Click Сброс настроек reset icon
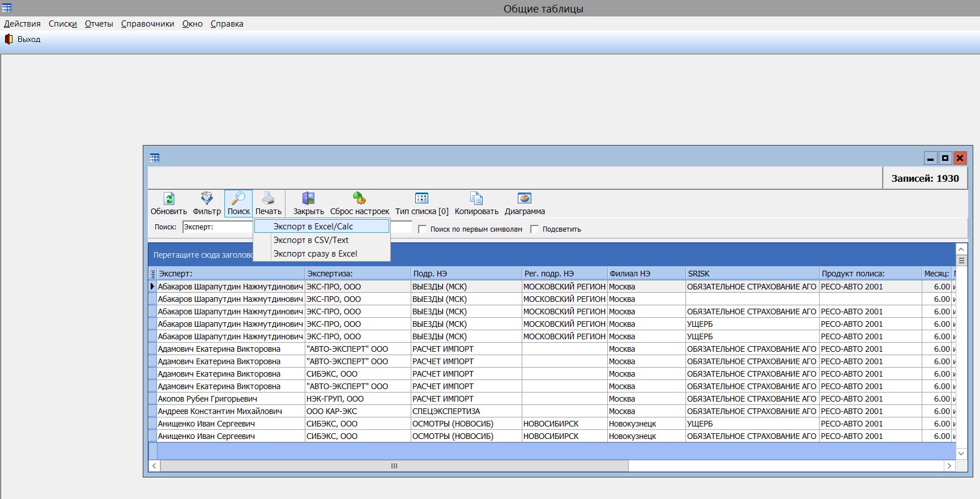980x499 pixels. pyautogui.click(x=360, y=198)
